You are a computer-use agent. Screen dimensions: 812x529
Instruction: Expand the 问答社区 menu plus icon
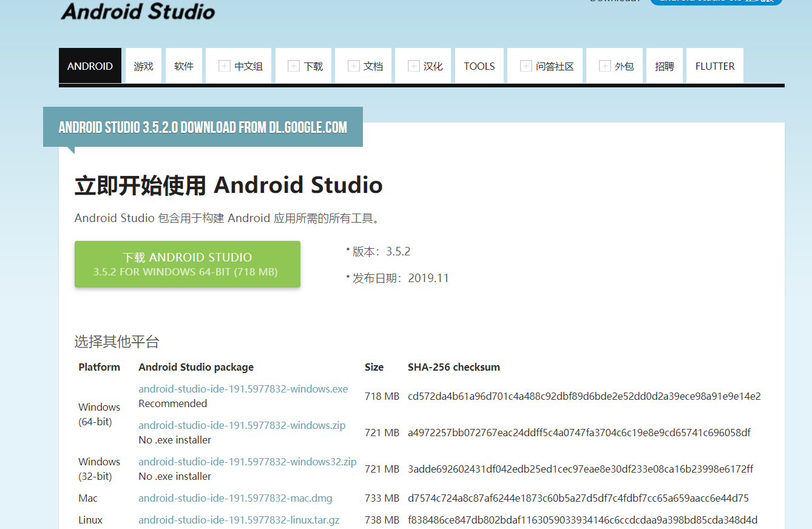click(526, 66)
